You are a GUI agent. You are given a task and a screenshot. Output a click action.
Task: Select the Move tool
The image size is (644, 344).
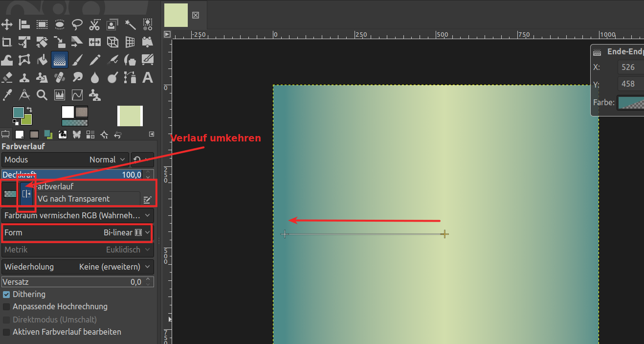coord(7,24)
